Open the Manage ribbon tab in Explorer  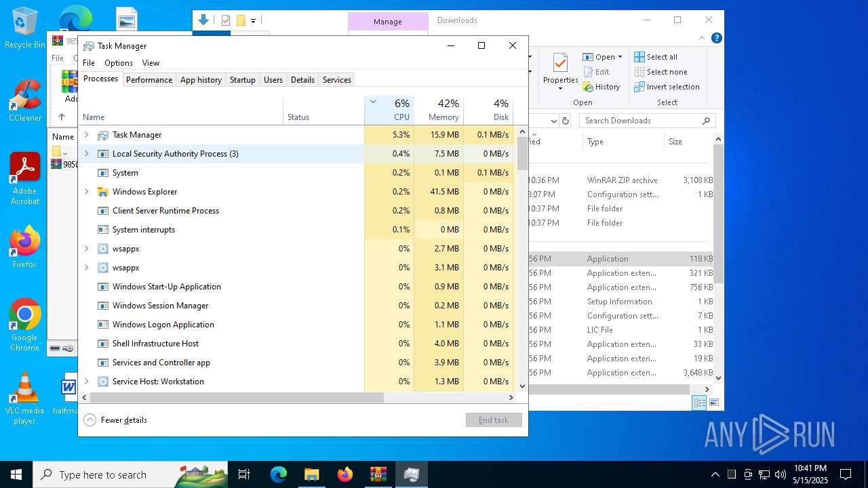point(388,22)
